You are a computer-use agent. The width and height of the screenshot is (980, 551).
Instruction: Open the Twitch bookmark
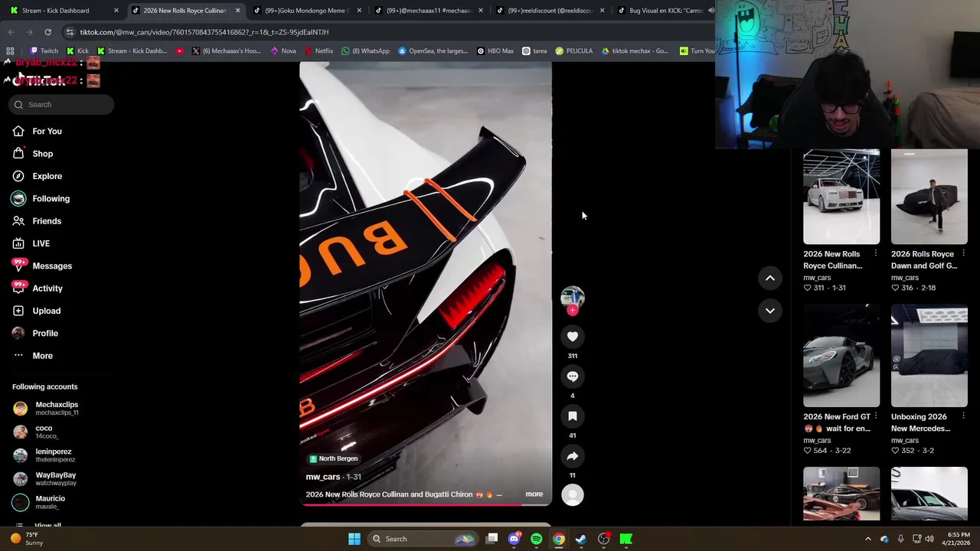point(44,51)
